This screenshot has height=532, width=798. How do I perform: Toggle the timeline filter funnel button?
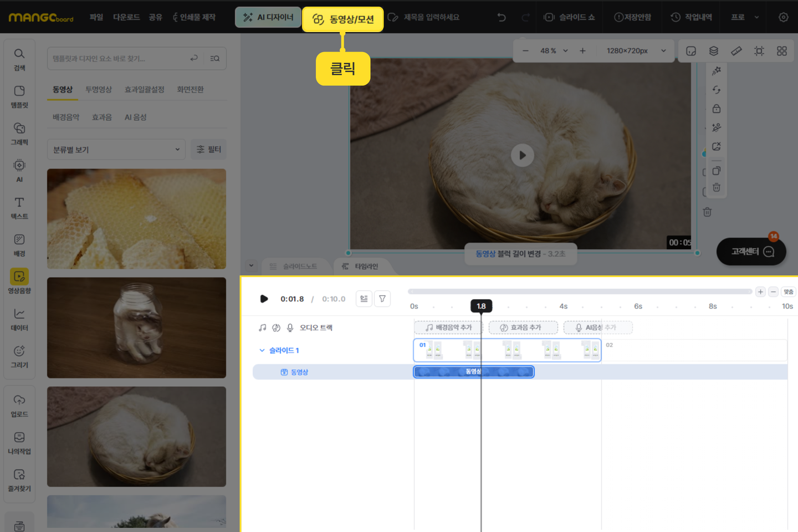click(x=382, y=299)
